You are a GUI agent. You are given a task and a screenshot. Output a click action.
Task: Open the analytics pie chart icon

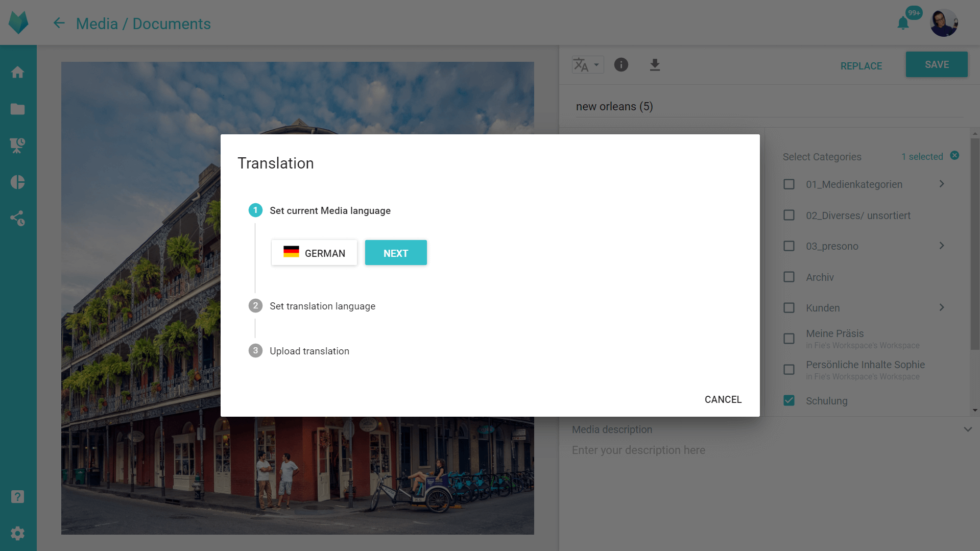(18, 182)
